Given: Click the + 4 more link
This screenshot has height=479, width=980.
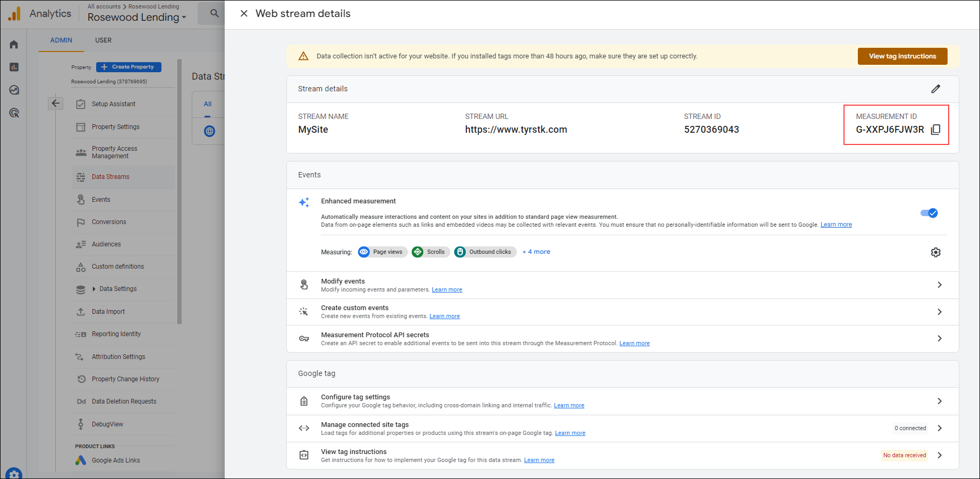Looking at the screenshot, I should pyautogui.click(x=536, y=252).
